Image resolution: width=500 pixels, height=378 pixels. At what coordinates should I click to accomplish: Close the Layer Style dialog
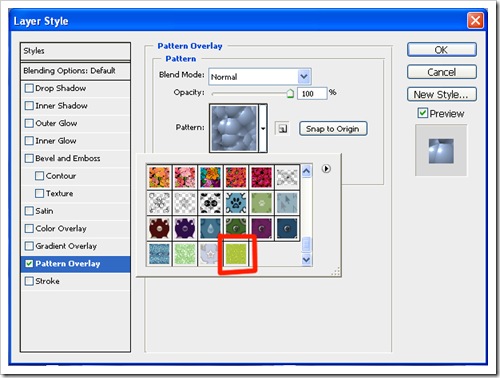(475, 21)
